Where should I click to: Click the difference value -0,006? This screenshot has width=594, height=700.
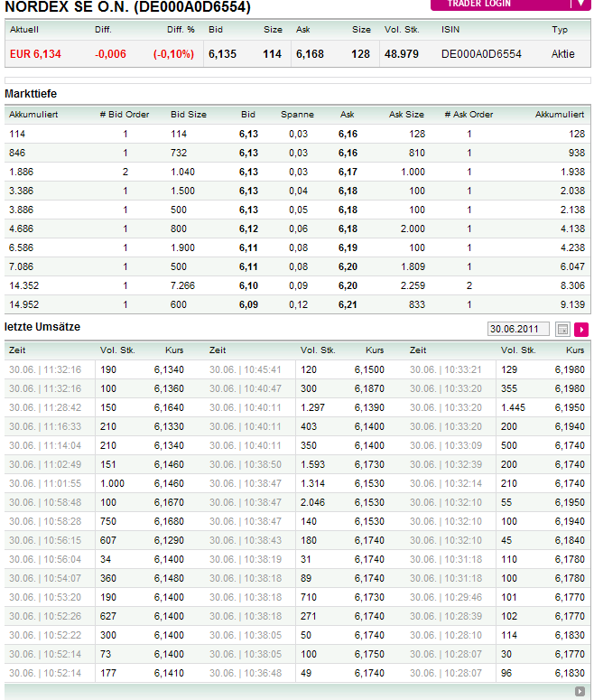tap(110, 54)
